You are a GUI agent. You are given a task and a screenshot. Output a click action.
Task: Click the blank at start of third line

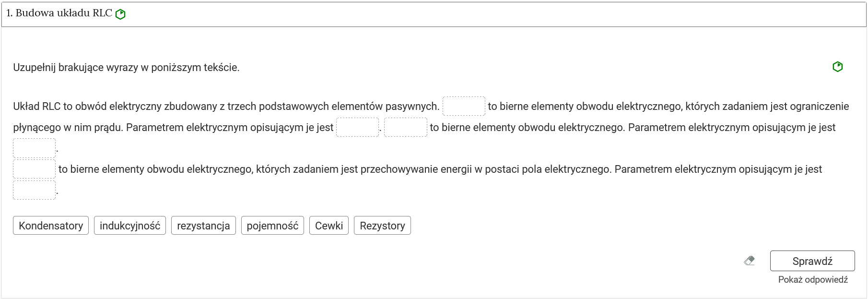point(34,148)
